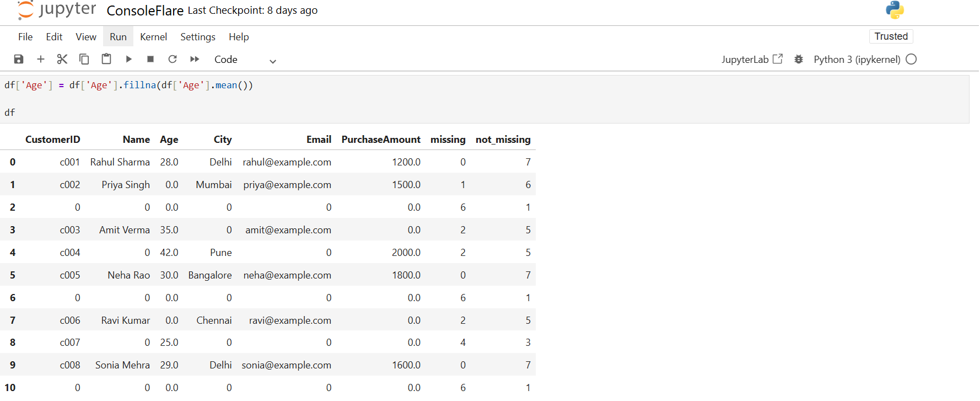This screenshot has width=980, height=401.
Task: Open the cell type Code dropdown
Action: (x=245, y=60)
